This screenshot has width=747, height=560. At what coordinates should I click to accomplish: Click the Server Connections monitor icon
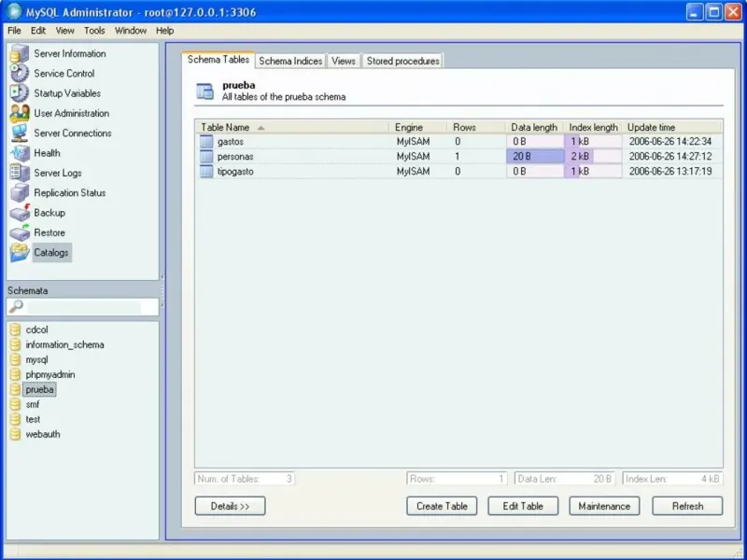[20, 133]
